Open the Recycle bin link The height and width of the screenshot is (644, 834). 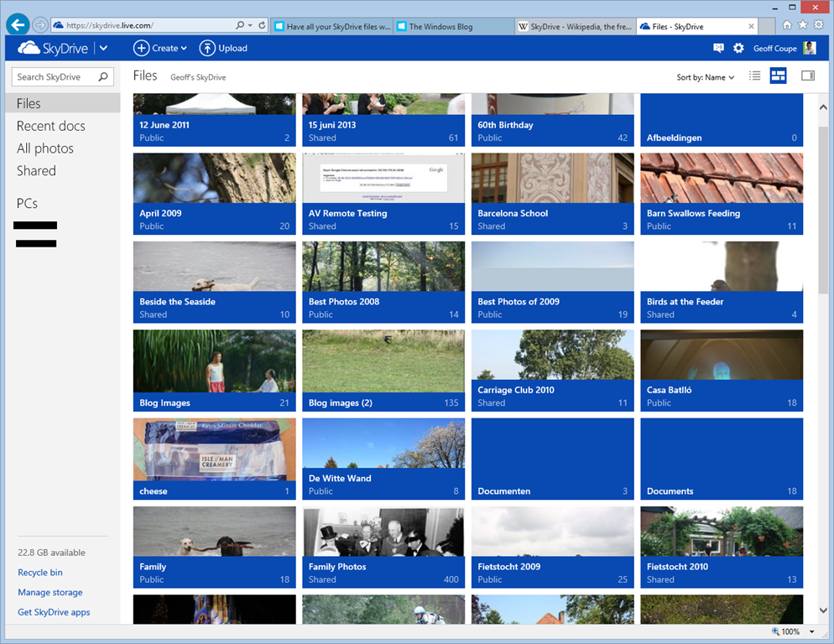(40, 573)
